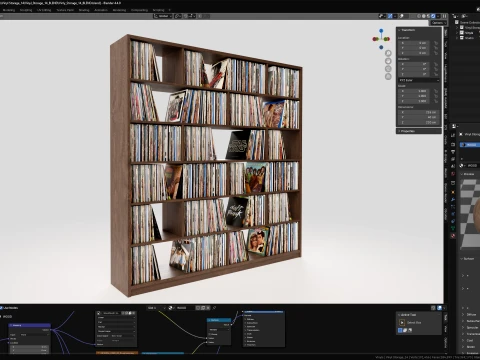Click the Location X field
This screenshot has width=480, height=360.
415,43
